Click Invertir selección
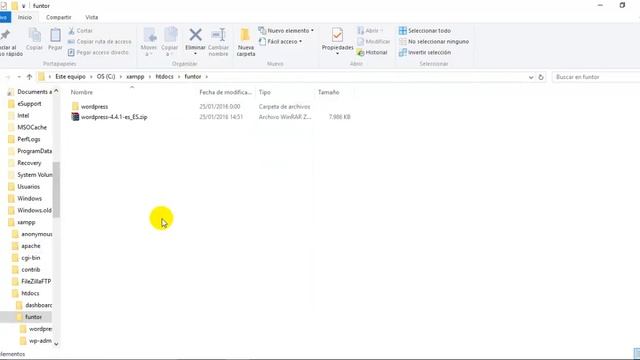Viewport: 640px width, 360px height. [x=425, y=52]
